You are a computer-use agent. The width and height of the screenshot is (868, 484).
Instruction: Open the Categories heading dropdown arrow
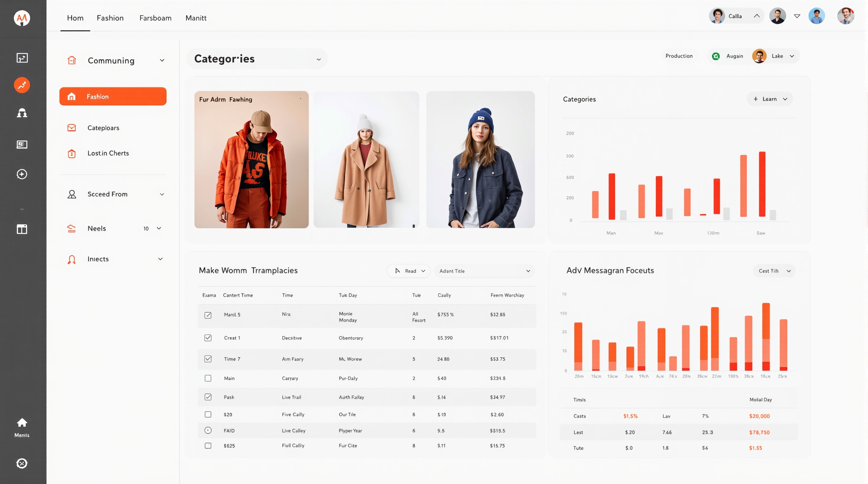click(319, 60)
